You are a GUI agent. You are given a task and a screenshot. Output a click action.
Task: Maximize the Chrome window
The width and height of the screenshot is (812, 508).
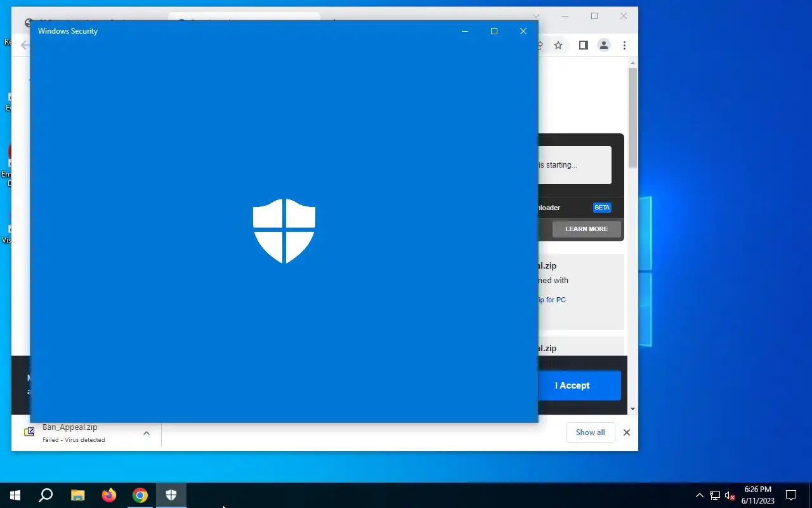(594, 17)
